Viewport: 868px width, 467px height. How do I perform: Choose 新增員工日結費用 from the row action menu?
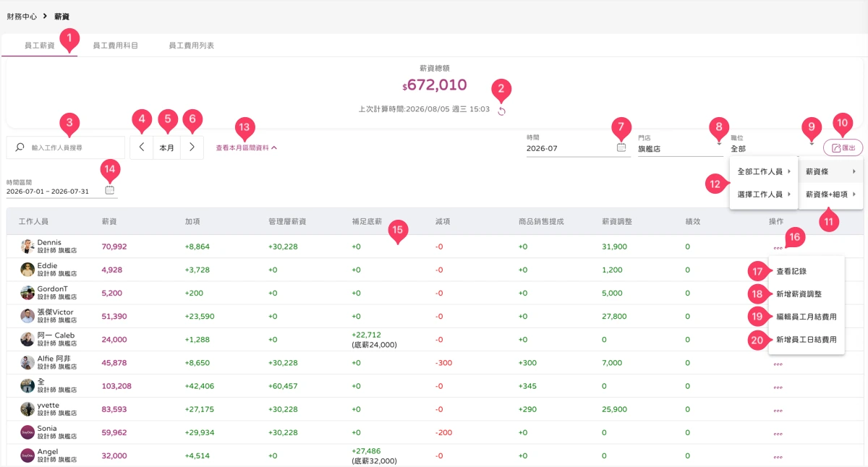(807, 340)
